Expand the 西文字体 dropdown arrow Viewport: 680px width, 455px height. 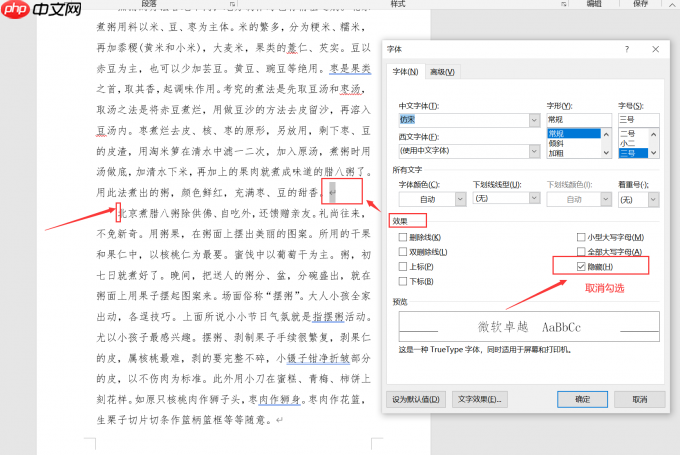click(x=534, y=151)
